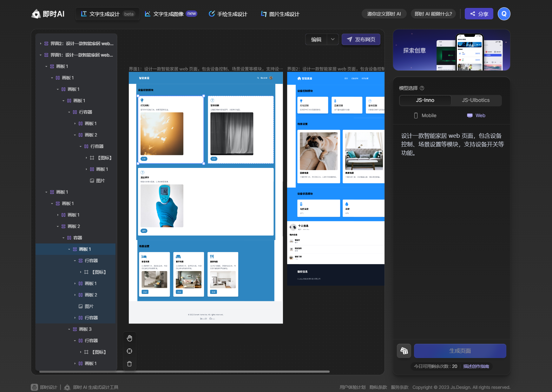Click 即时 AI 能做什么? button

coord(433,14)
